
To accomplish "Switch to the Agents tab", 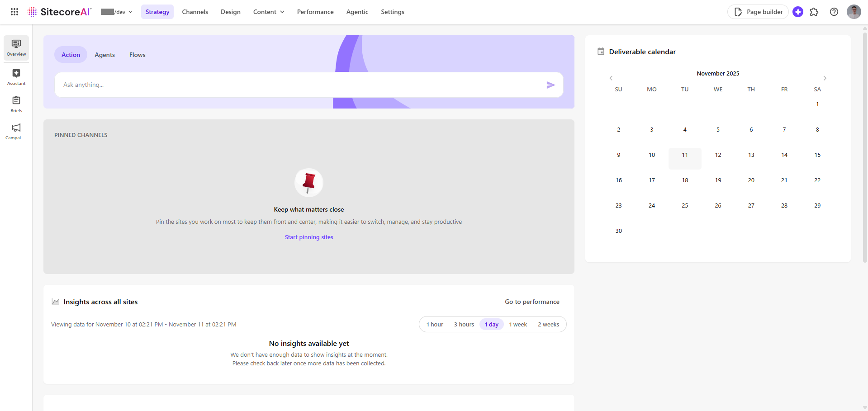I will pos(104,54).
